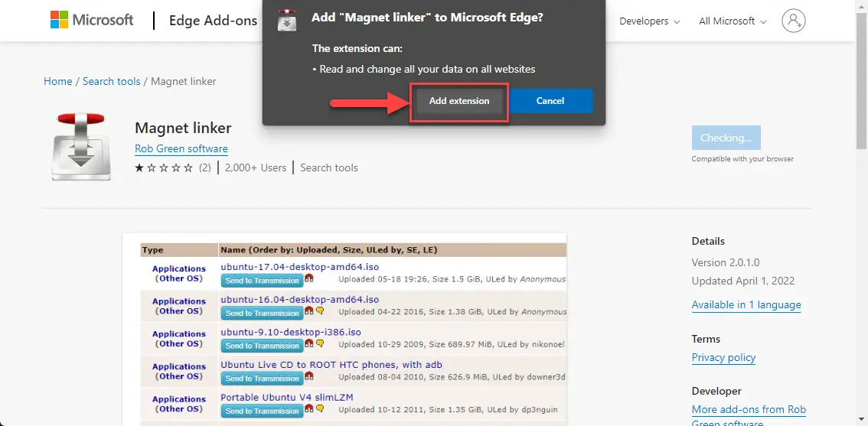Click the comment icon in ubuntu-16.04 row
Viewport: 868px width, 426px height.
(x=319, y=311)
